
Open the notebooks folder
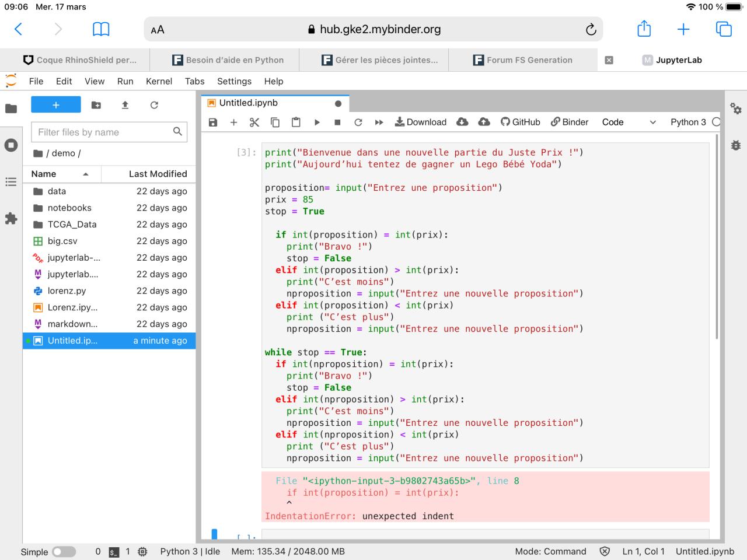point(109,208)
